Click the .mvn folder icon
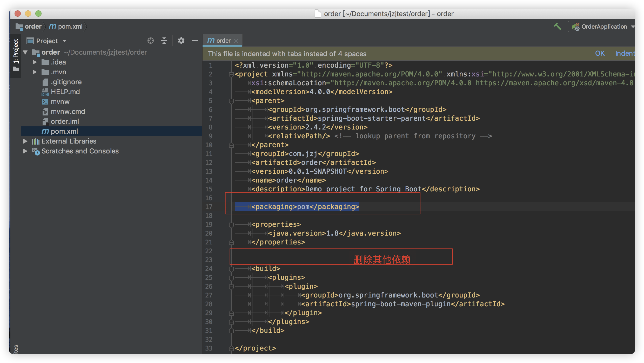The height and width of the screenshot is (363, 644). (45, 72)
